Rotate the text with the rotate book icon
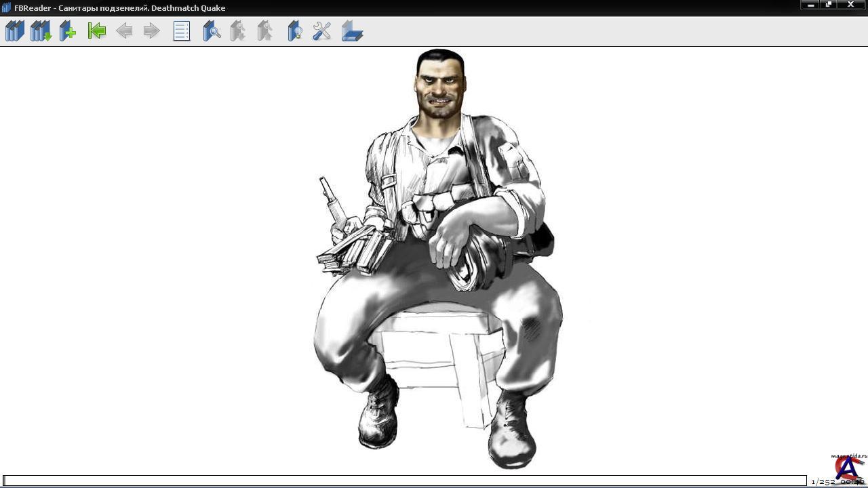Viewport: 868px width, 488px height. point(352,31)
